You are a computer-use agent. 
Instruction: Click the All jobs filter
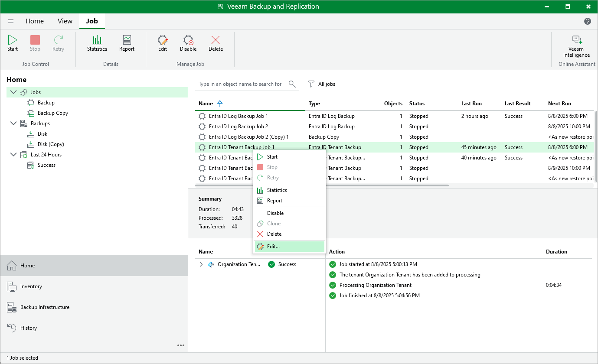coord(322,84)
